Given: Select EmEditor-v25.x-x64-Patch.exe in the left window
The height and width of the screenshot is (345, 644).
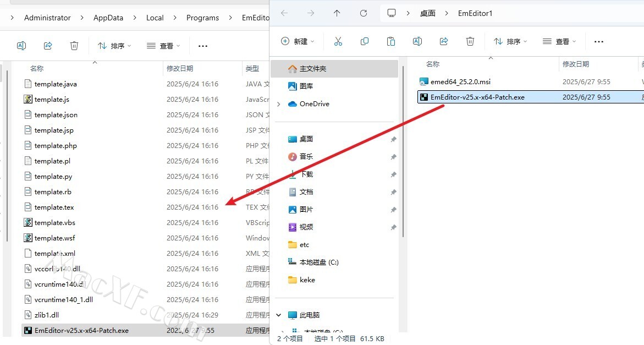Looking at the screenshot, I should [145, 331].
